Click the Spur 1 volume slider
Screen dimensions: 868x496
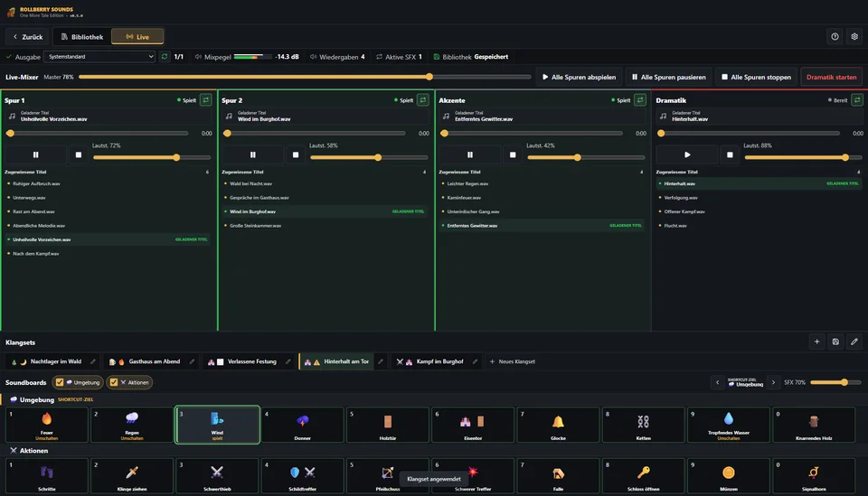click(152, 157)
